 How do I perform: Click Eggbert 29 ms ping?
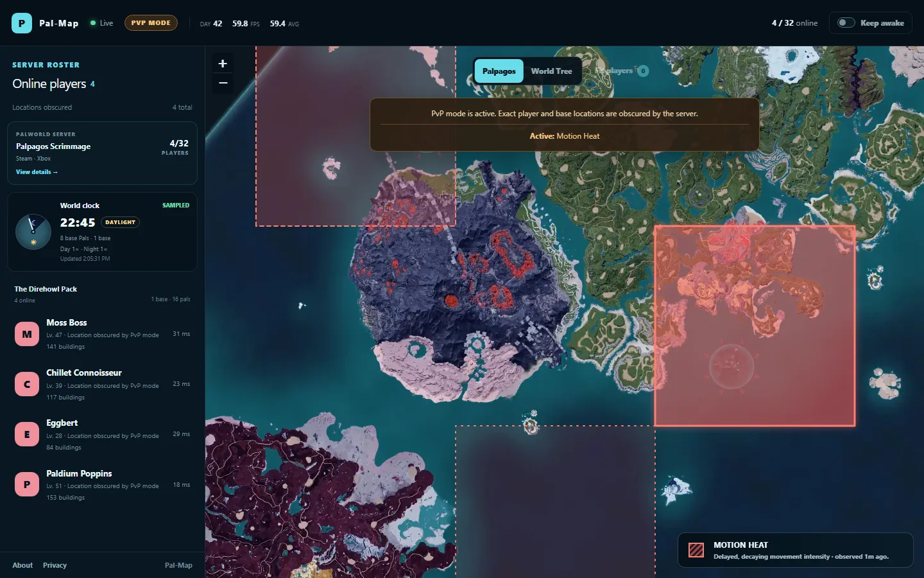182,434
